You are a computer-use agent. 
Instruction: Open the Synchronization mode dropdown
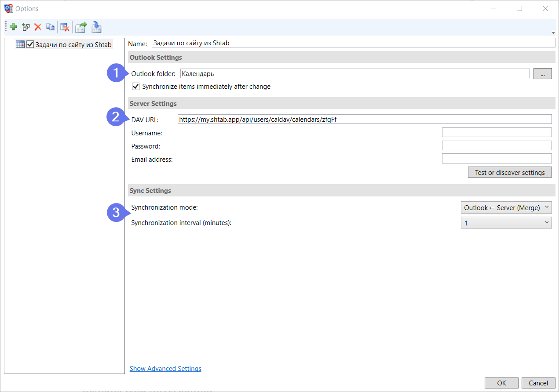click(506, 207)
